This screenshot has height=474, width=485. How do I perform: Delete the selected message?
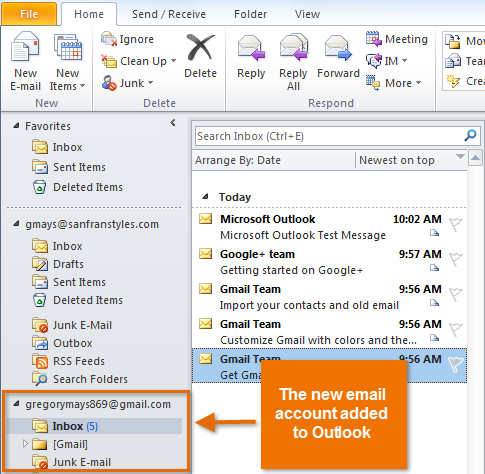pos(200,56)
